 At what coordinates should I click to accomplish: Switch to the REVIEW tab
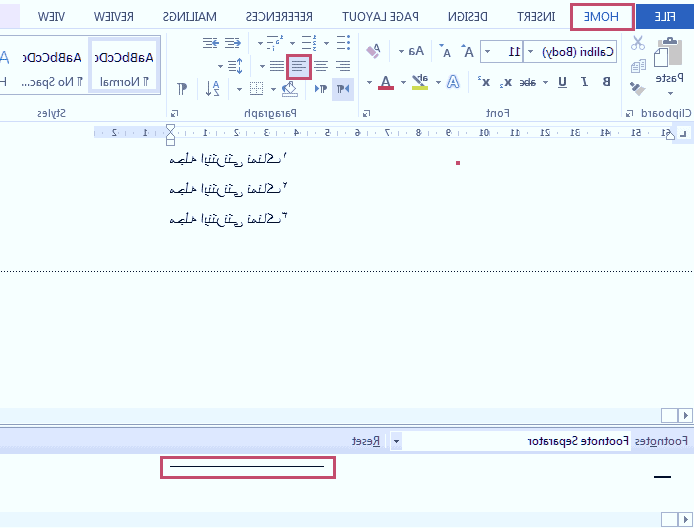pyautogui.click(x=114, y=17)
